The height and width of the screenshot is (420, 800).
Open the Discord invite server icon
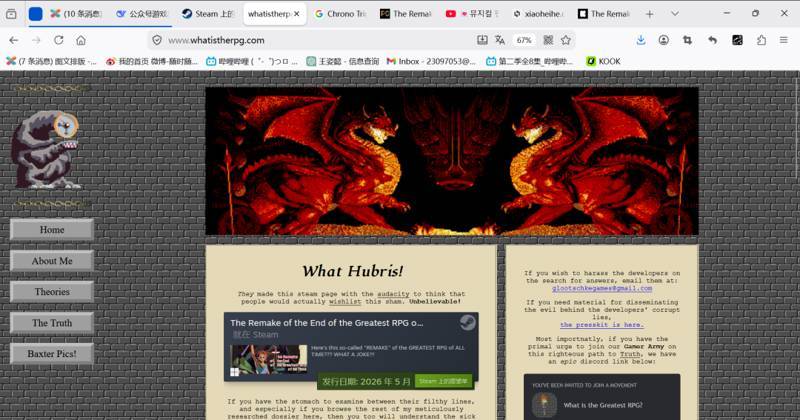pos(544,405)
